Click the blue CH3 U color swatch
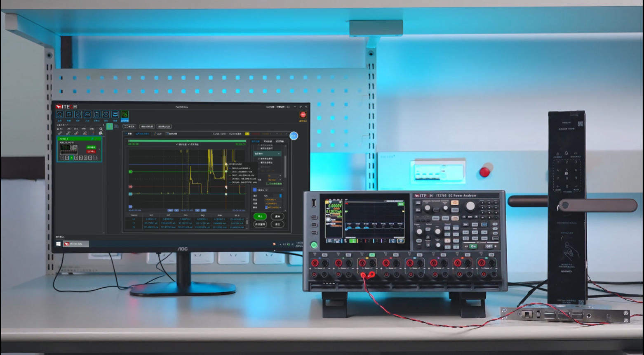Image resolution: width=644 pixels, height=355 pixels. 255,190
